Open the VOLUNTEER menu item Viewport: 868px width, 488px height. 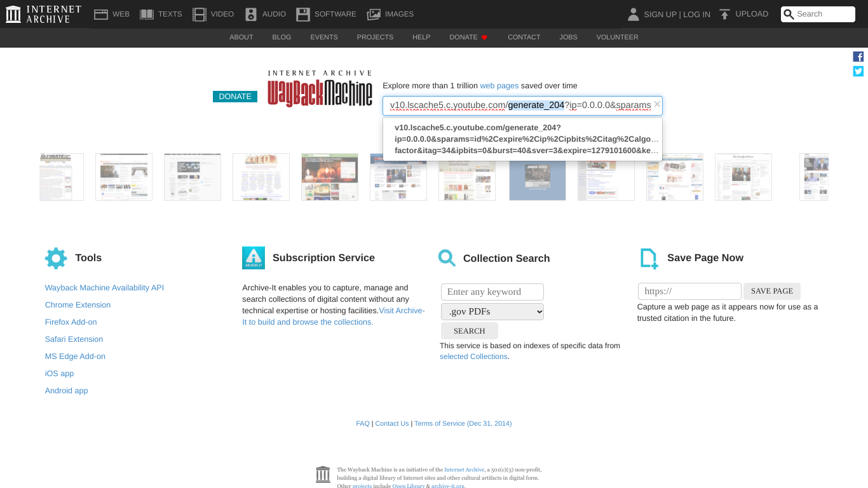click(x=617, y=37)
